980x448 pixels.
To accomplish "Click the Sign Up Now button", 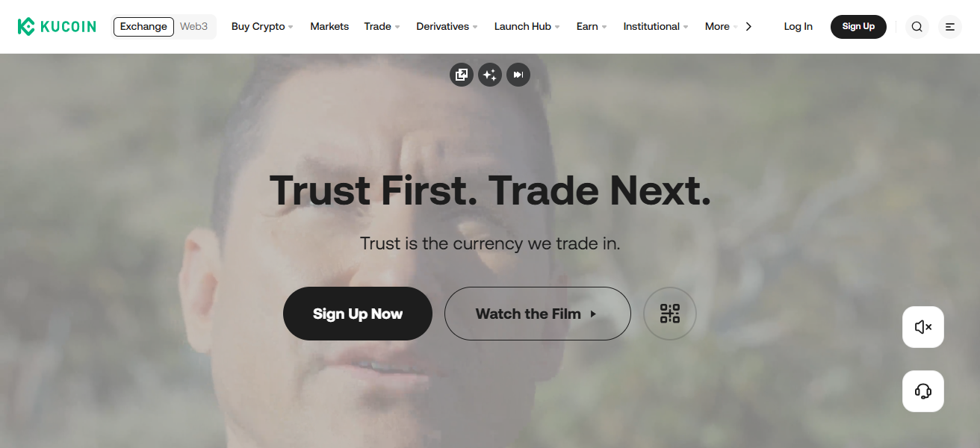I will tap(358, 314).
